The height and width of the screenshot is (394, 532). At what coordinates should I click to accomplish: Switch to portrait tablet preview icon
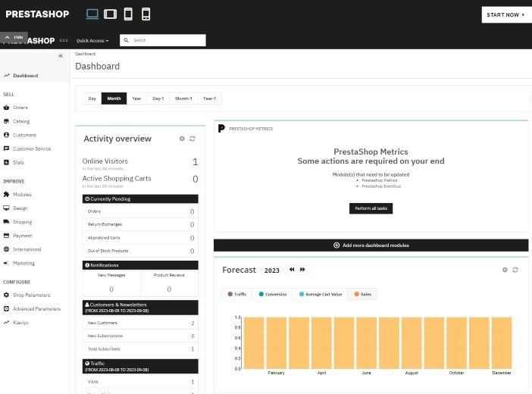pyautogui.click(x=128, y=14)
